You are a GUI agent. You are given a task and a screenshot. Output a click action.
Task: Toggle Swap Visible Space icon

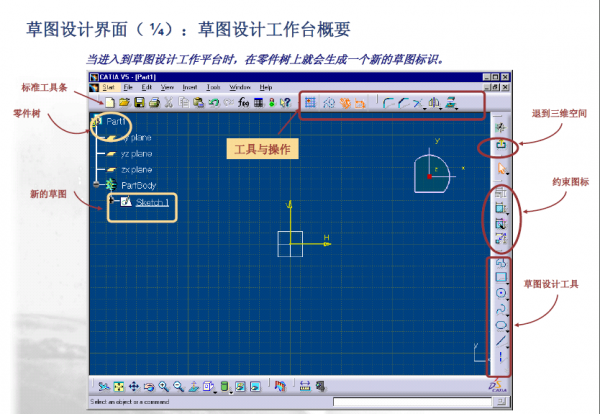click(x=255, y=386)
